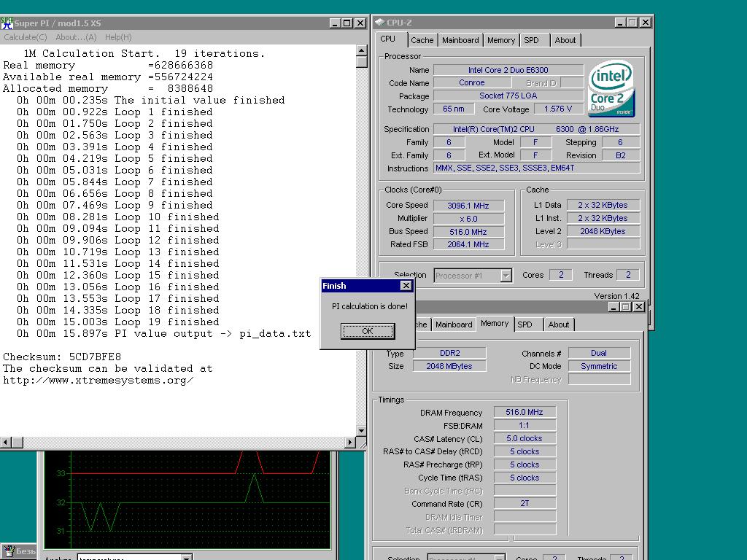Open the About...(A) menu in Super PI

tap(76, 37)
